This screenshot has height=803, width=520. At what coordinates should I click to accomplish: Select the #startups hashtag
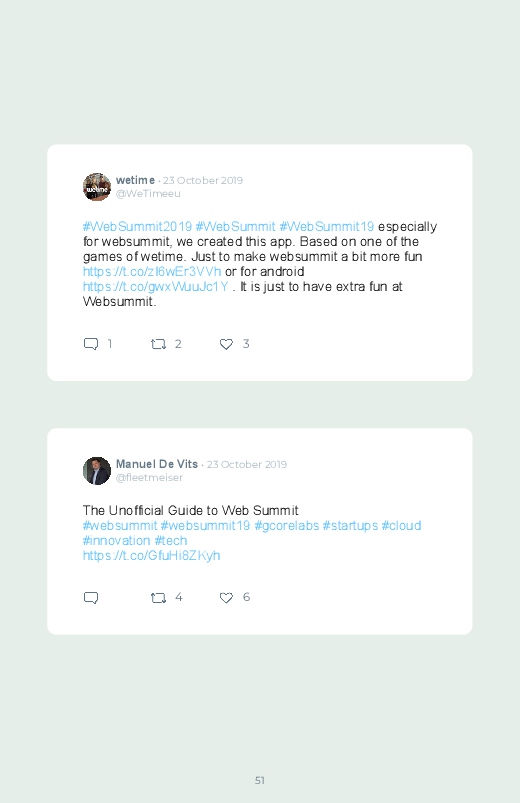coord(350,525)
